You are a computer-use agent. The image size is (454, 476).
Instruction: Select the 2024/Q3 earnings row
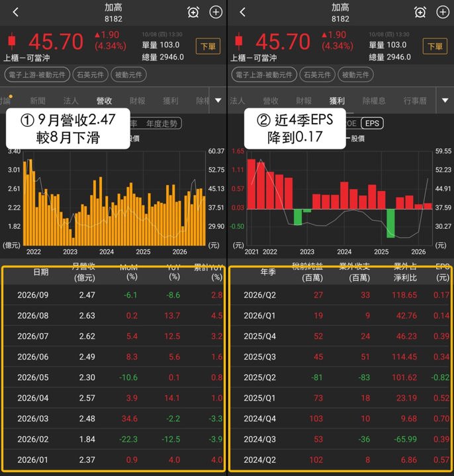340,439
